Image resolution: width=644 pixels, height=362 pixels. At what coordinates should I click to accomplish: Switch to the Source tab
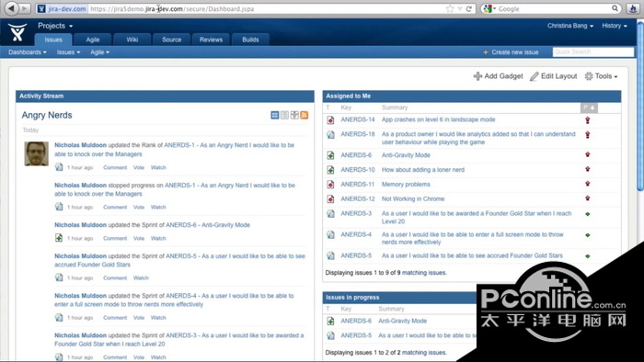click(172, 40)
